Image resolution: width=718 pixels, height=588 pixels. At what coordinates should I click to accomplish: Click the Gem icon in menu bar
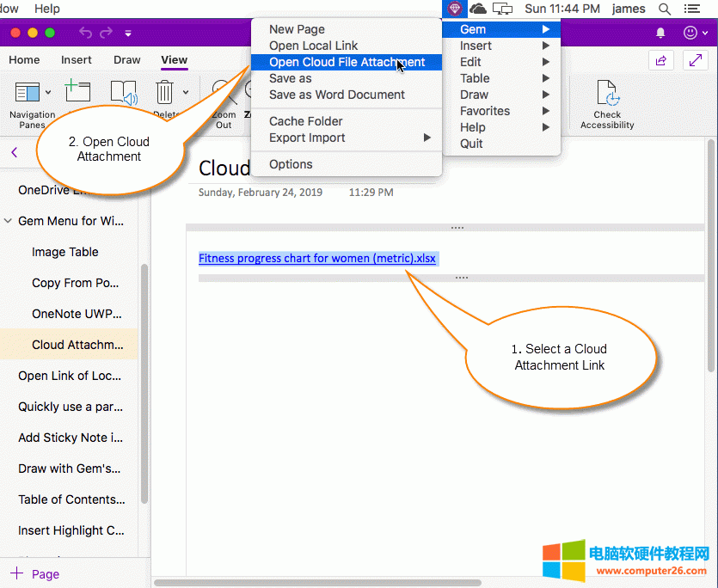(x=455, y=9)
